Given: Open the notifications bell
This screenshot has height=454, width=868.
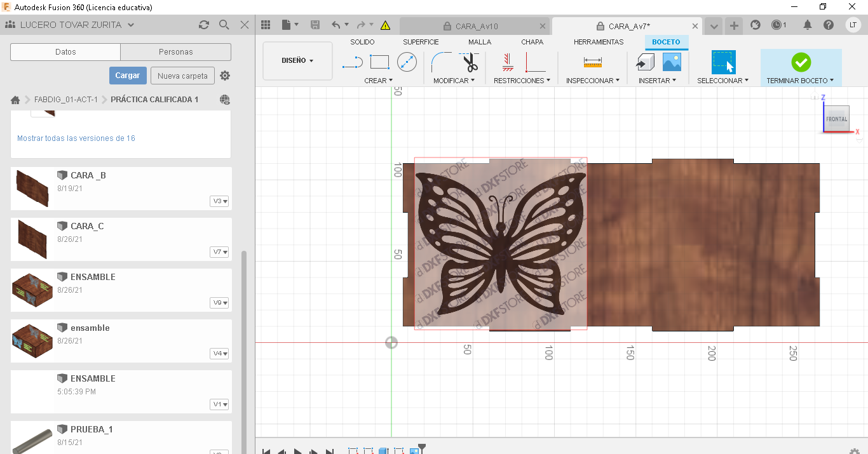Looking at the screenshot, I should [808, 25].
